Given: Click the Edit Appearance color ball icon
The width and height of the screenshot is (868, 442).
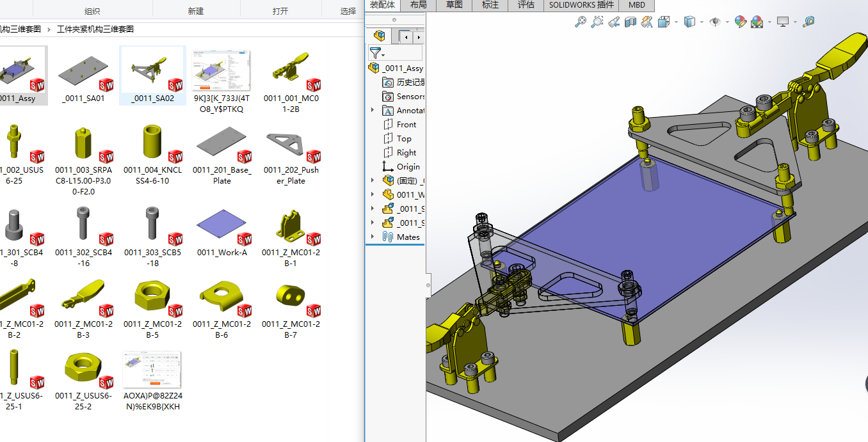Looking at the screenshot, I should tap(741, 22).
